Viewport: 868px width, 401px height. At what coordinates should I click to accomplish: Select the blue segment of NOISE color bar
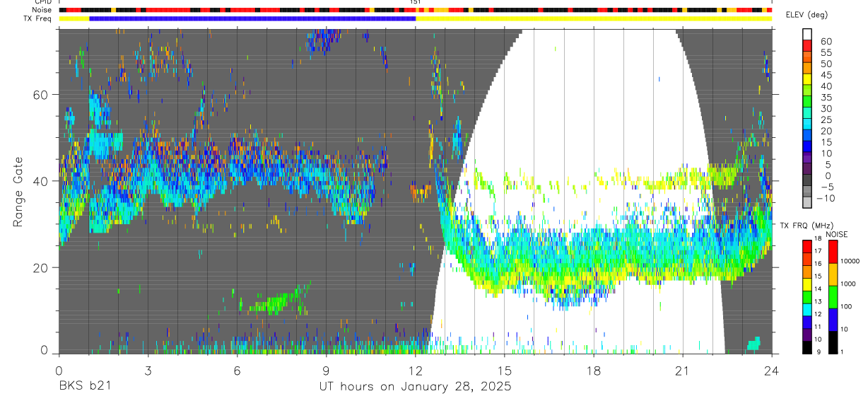point(833,320)
